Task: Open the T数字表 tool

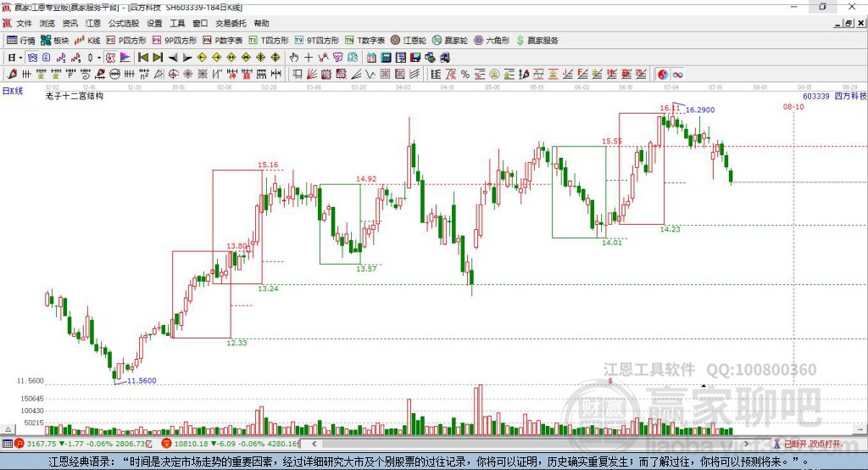Action: point(364,41)
